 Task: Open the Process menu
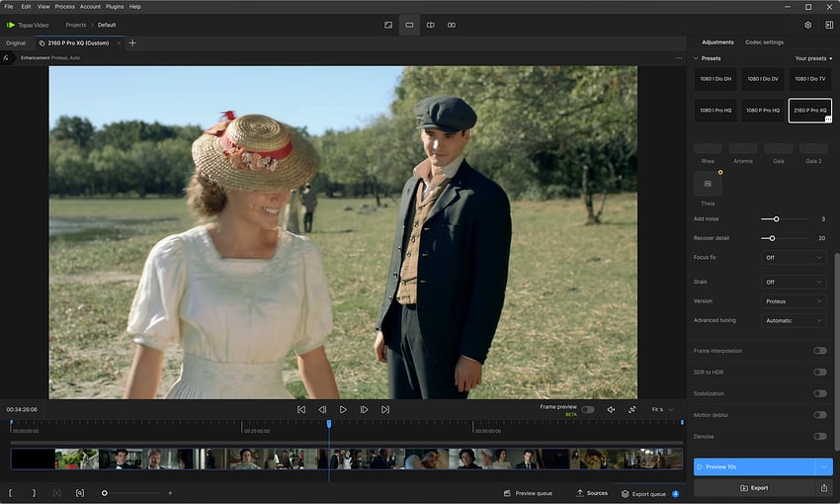[x=65, y=7]
